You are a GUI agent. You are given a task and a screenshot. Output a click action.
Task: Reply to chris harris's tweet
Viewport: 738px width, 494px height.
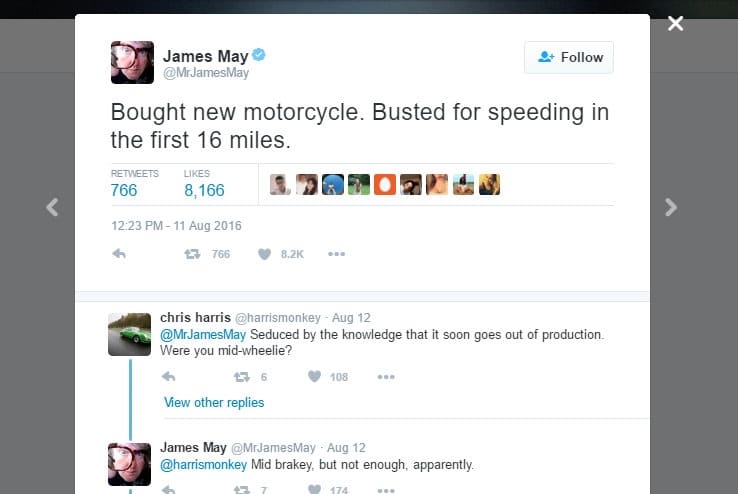(x=168, y=377)
